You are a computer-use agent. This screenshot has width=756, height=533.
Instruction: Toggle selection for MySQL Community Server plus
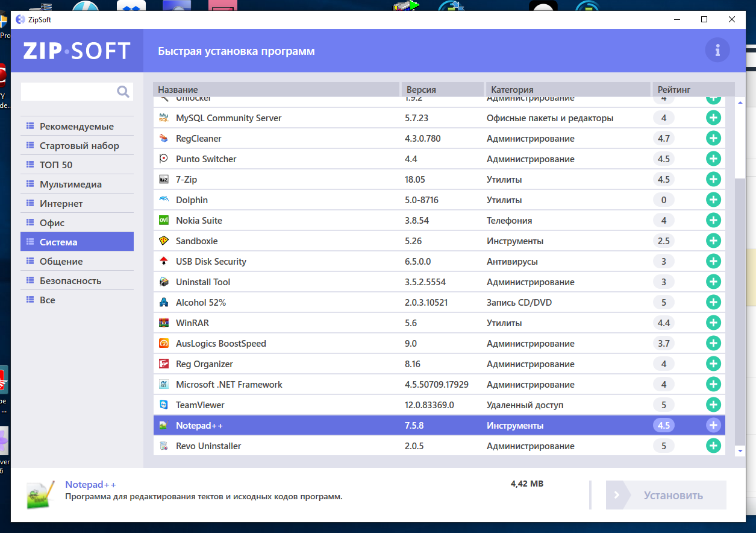point(713,118)
